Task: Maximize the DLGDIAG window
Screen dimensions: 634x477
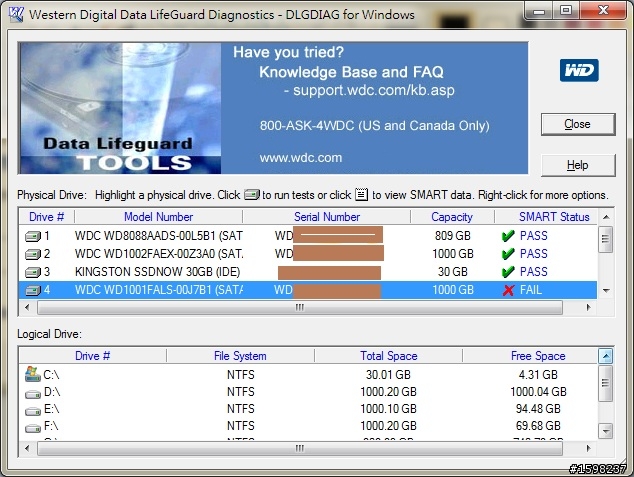Action: tap(566, 11)
